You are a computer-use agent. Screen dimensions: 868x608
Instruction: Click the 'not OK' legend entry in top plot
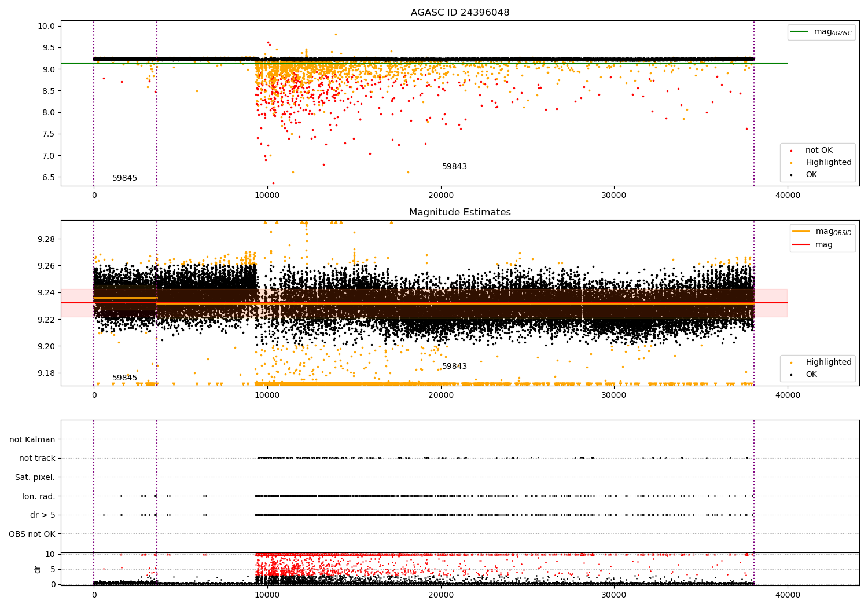[x=819, y=151]
